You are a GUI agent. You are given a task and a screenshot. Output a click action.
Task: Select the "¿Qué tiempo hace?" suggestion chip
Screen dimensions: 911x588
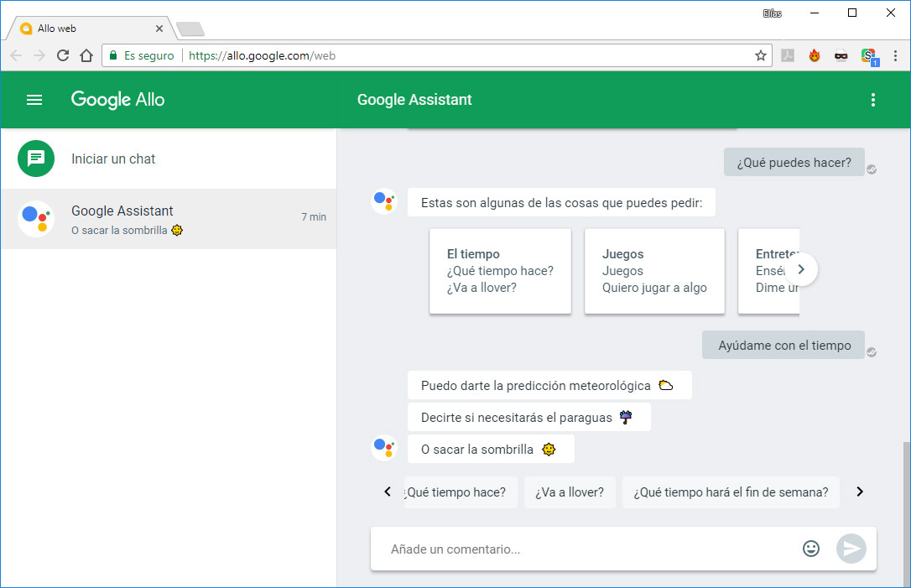[x=461, y=492]
